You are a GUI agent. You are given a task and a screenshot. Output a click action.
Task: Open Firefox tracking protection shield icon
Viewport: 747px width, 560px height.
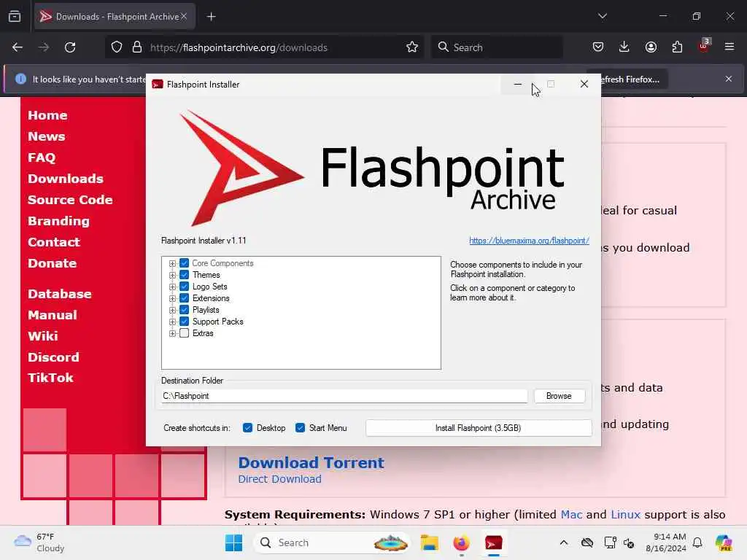click(117, 47)
